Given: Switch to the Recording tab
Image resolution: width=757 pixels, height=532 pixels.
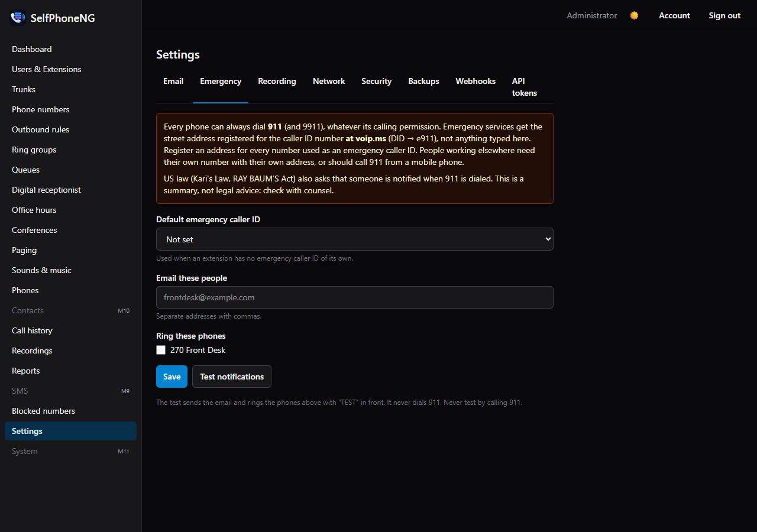Looking at the screenshot, I should [277, 81].
